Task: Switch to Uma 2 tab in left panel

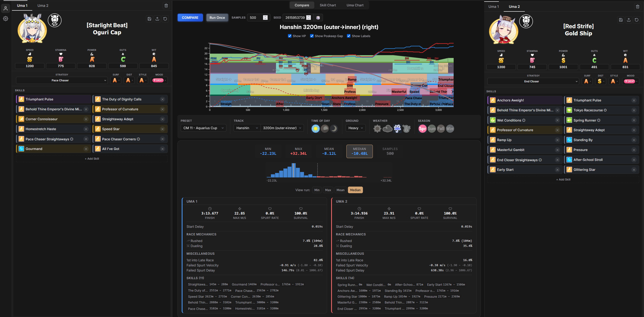Action: click(x=43, y=6)
